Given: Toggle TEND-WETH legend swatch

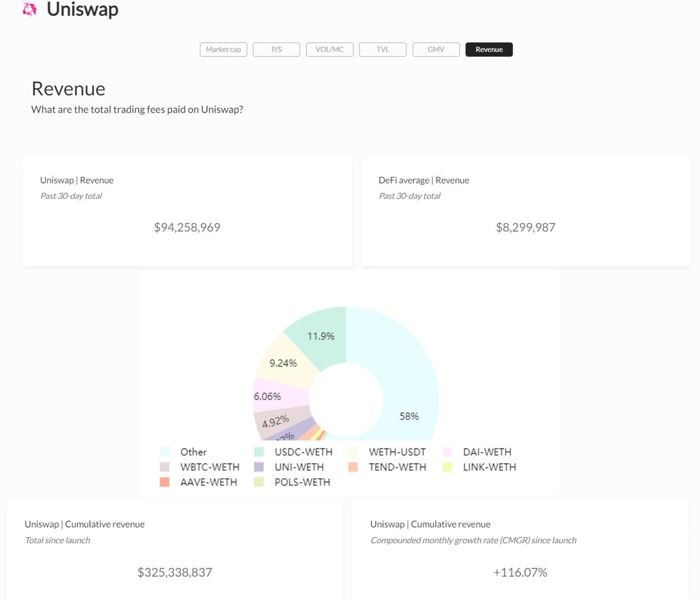Looking at the screenshot, I should tap(353, 467).
